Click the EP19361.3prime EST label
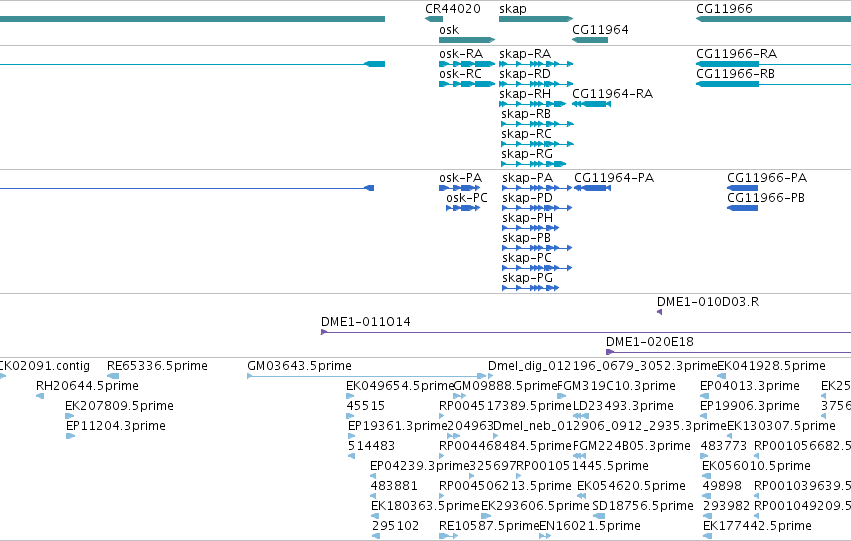 point(397,426)
